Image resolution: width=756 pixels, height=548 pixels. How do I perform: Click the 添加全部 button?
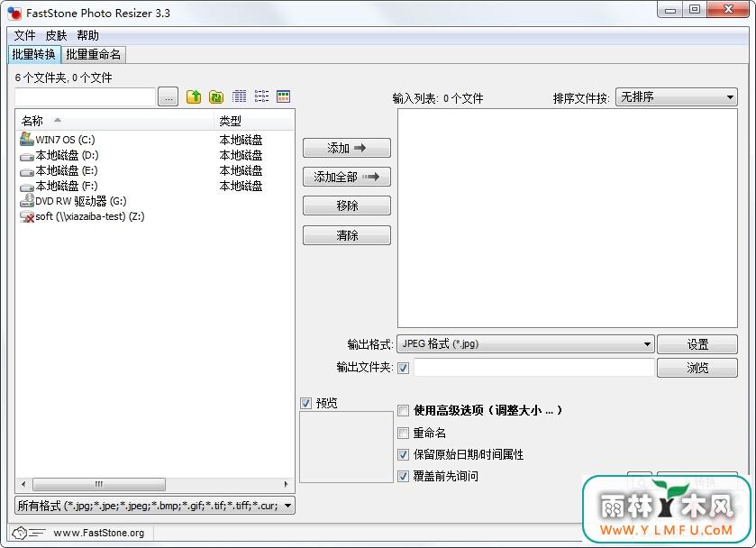[x=347, y=177]
